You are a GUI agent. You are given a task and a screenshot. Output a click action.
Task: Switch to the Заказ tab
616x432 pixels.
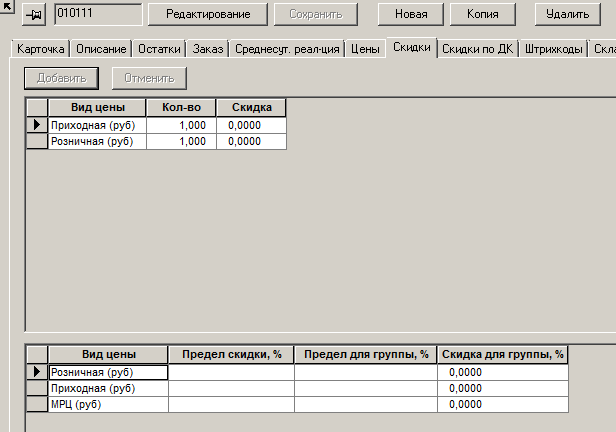click(208, 49)
